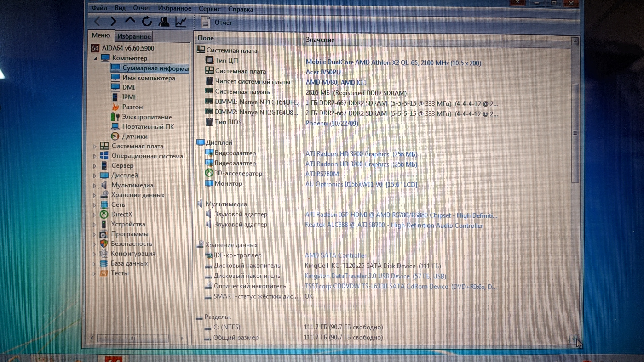This screenshot has width=644, height=362.
Task: Click the IPMI tree item icon
Action: point(115,97)
